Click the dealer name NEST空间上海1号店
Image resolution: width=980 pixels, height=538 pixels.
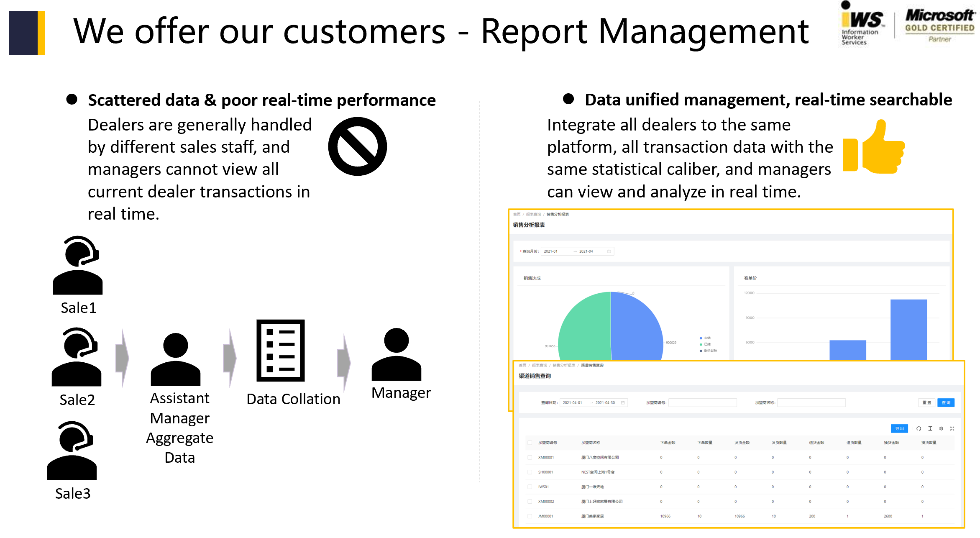click(598, 472)
